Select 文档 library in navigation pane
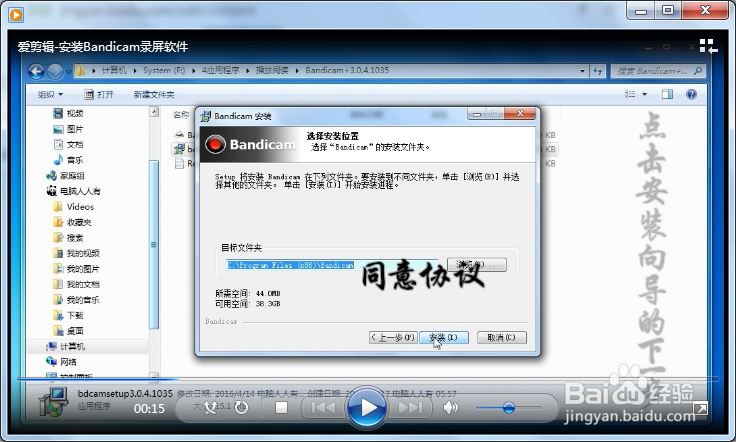The image size is (736, 442). pos(69,145)
